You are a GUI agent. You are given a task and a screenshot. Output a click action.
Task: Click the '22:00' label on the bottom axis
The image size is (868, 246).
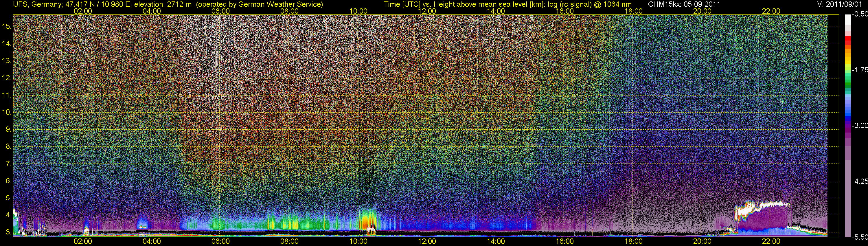tap(771, 241)
